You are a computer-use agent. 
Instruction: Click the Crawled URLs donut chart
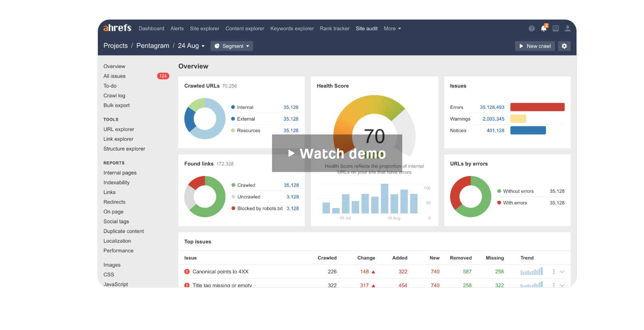coord(205,119)
